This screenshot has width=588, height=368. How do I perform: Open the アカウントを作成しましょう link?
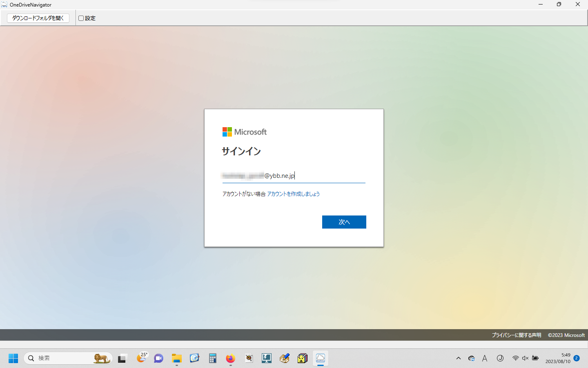293,194
